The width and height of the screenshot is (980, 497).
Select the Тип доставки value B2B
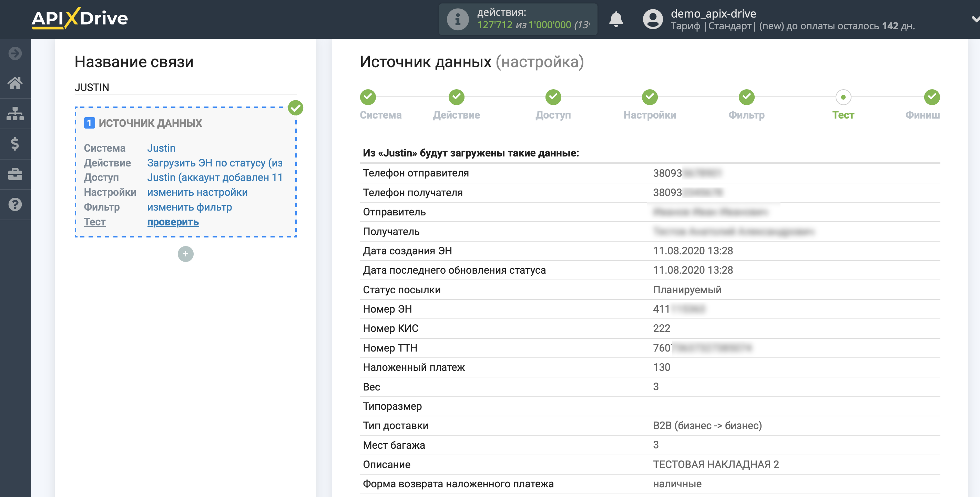click(x=707, y=425)
